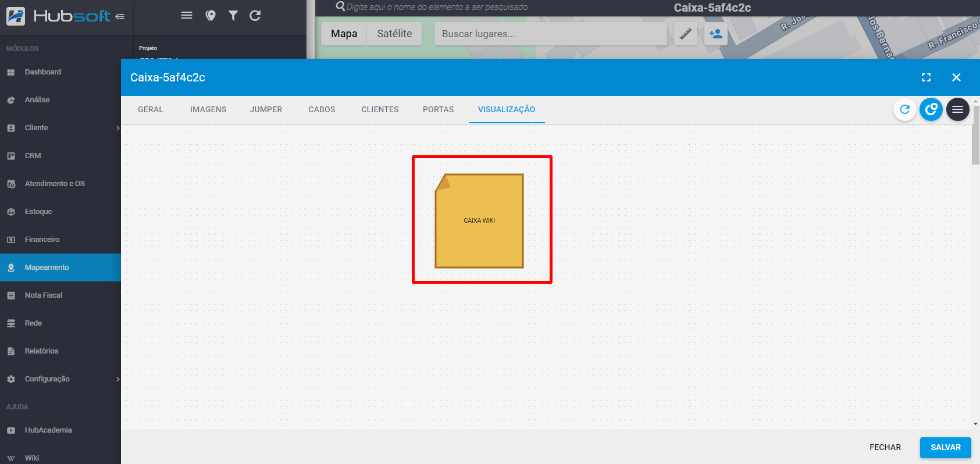Select the ruler measurement tool on map
This screenshot has height=464, width=980.
[686, 34]
